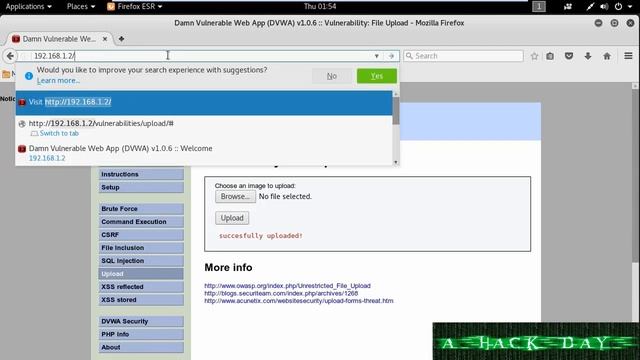Bookmark this page with the star icon
Viewport: 640px width, 360px height.
pos(534,56)
